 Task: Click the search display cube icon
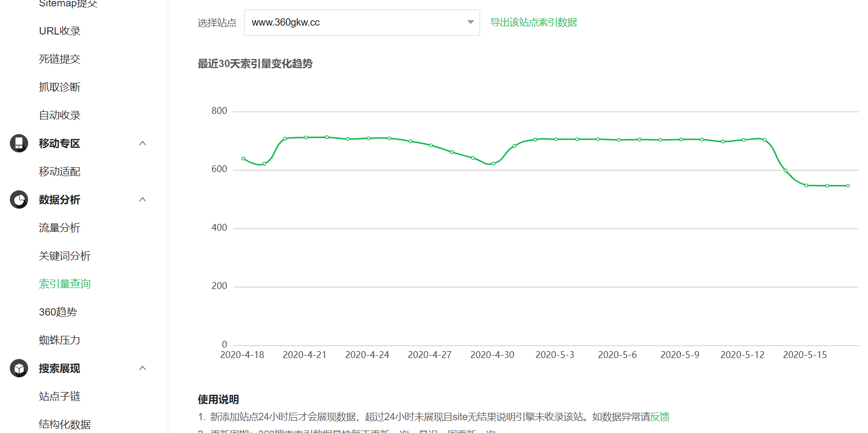click(x=19, y=368)
